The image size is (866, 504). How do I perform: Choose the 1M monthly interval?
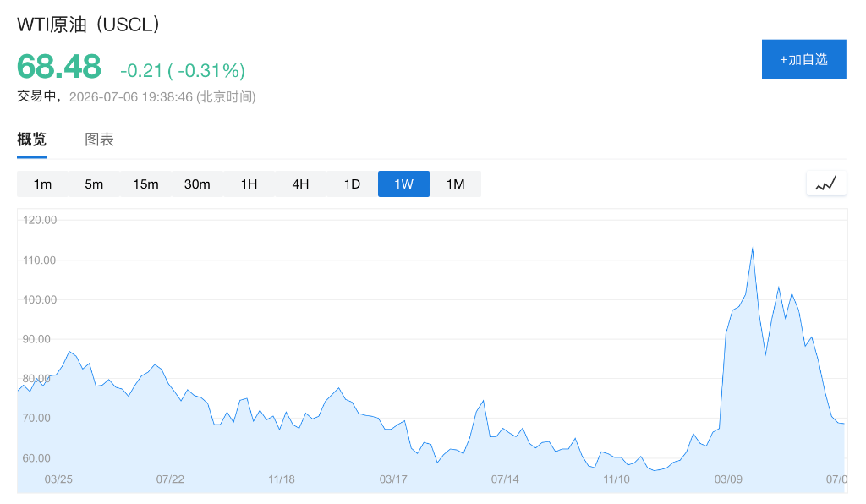click(x=456, y=184)
